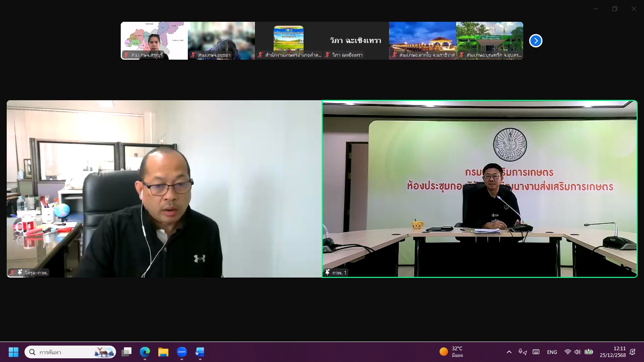Select the วิภา ฉะเชิงเทรา participant tile
Screen dimensions: 644x362
pos(356,41)
